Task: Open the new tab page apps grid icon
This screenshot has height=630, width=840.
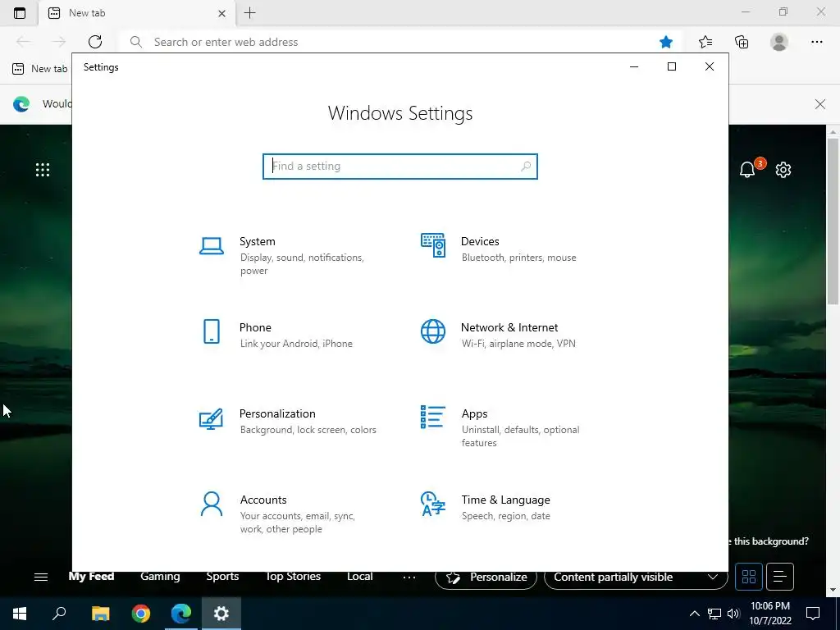Action: coord(43,170)
